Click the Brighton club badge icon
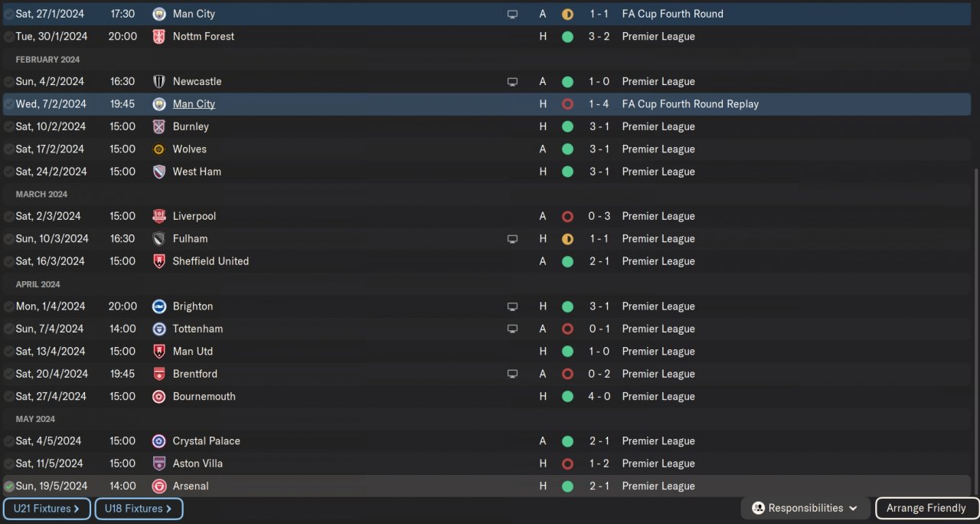980x524 pixels. click(159, 306)
